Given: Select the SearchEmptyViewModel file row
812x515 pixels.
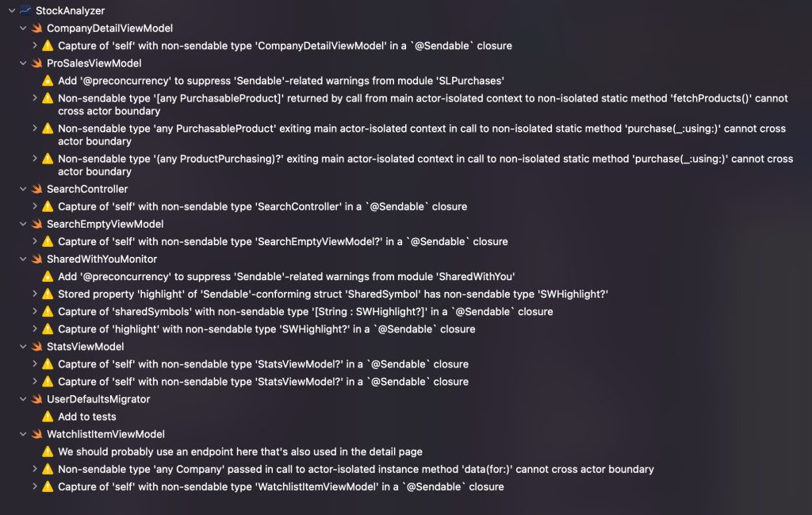Looking at the screenshot, I should coord(105,224).
